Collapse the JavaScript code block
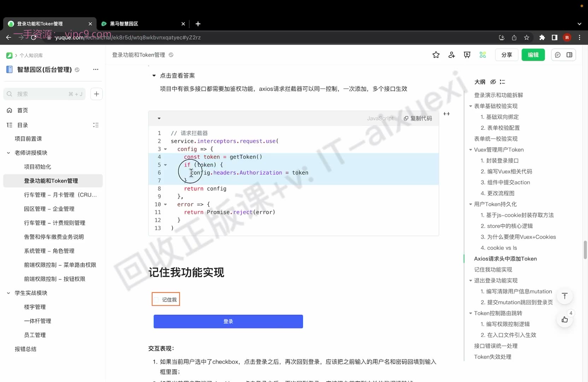Screen dimensions: 588x382 (159, 118)
